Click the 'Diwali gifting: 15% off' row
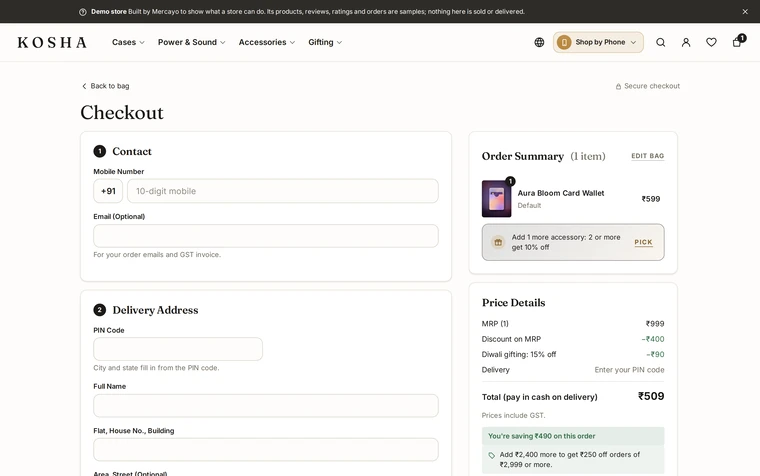This screenshot has width=760, height=476. (x=573, y=354)
